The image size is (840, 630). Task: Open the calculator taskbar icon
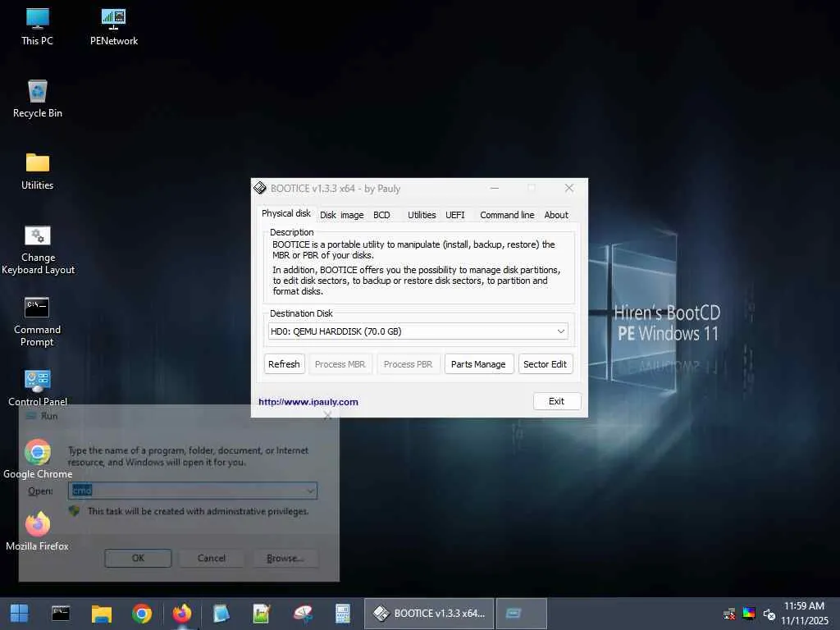coord(342,614)
